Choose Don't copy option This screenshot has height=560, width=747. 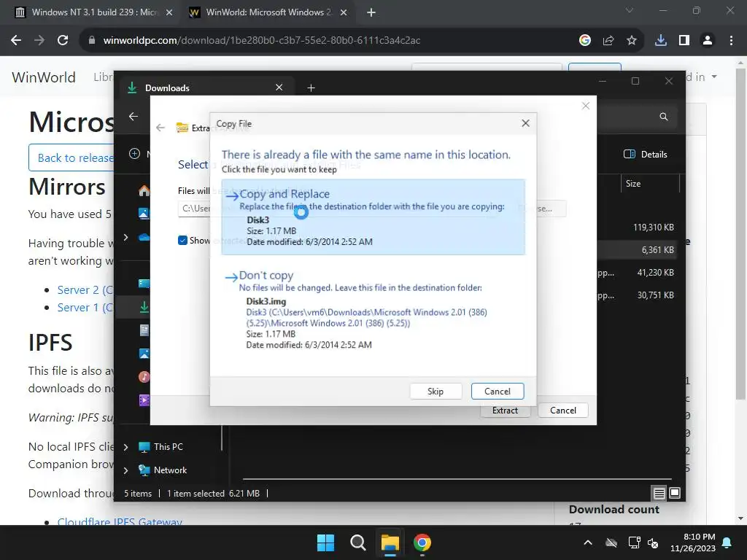pyautogui.click(x=373, y=310)
